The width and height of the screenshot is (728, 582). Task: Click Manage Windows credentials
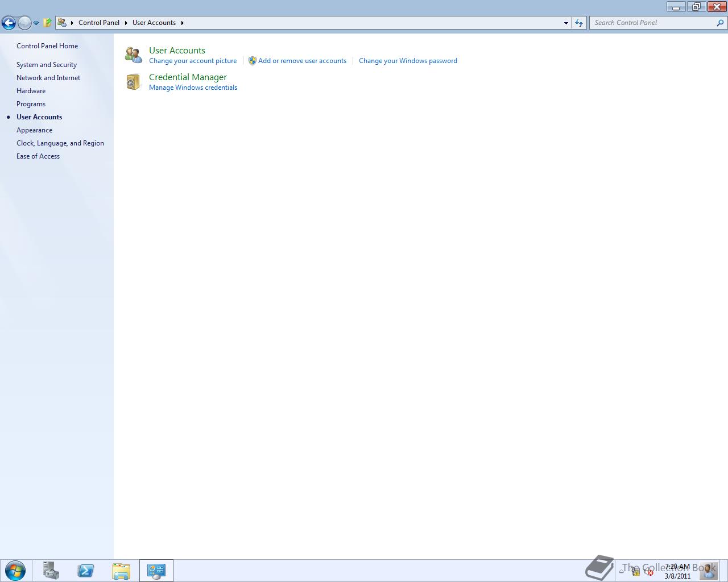click(x=193, y=88)
